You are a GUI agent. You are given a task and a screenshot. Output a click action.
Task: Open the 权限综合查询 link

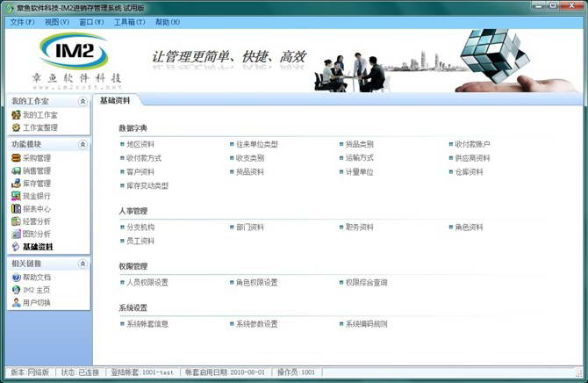[x=366, y=282]
